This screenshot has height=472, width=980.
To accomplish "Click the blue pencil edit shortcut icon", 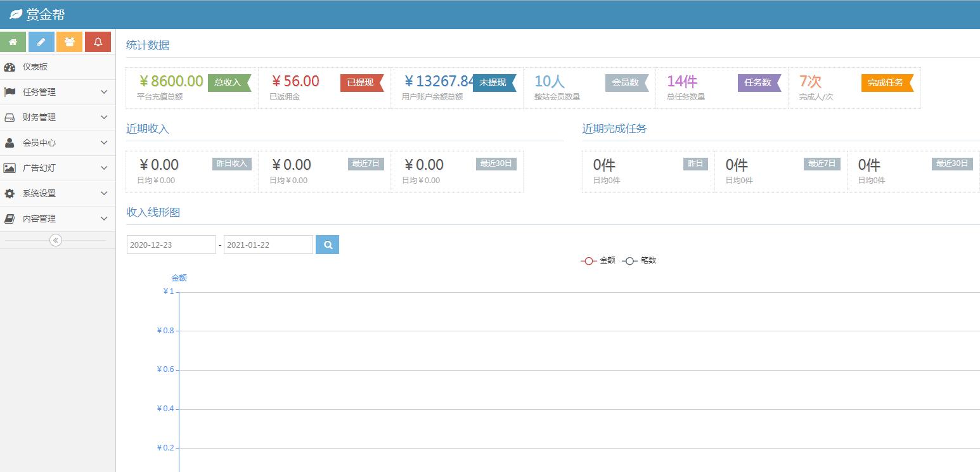I will pos(41,42).
